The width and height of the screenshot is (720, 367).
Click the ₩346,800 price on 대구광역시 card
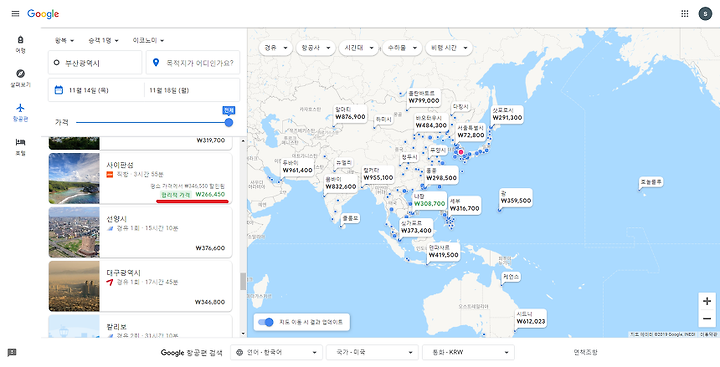[x=210, y=302]
